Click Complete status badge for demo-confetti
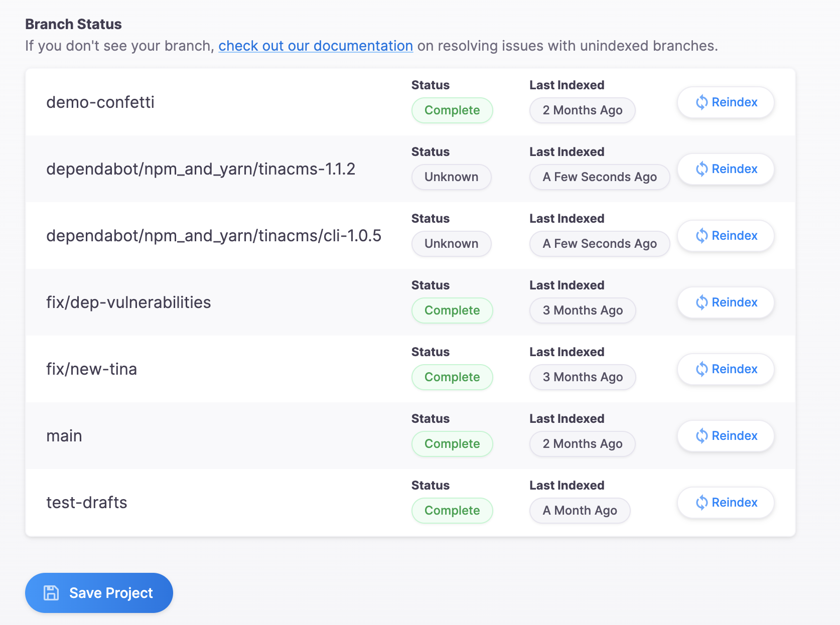This screenshot has height=625, width=840. tap(452, 110)
